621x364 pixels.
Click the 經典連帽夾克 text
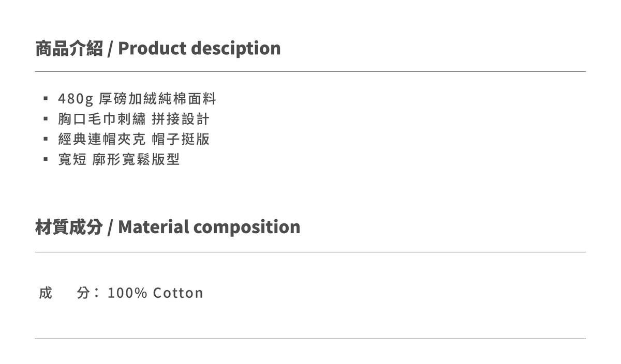point(102,139)
